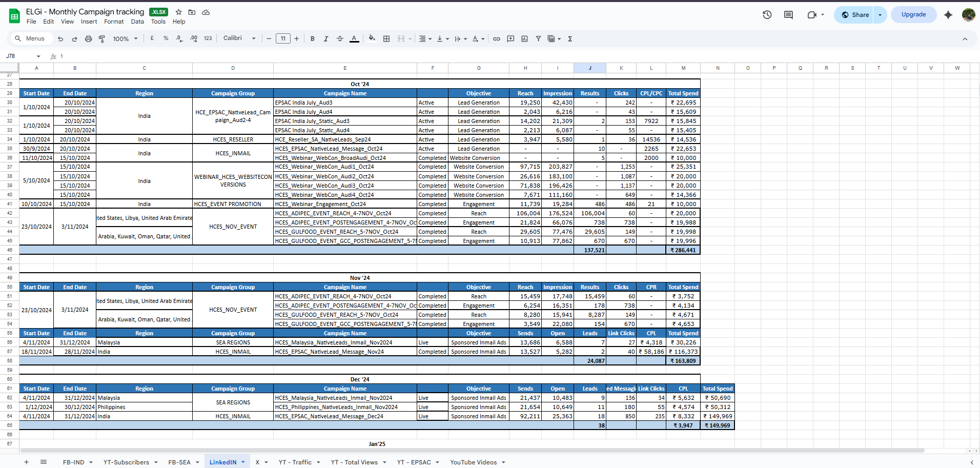Click the Functions sigma icon

coord(570,39)
